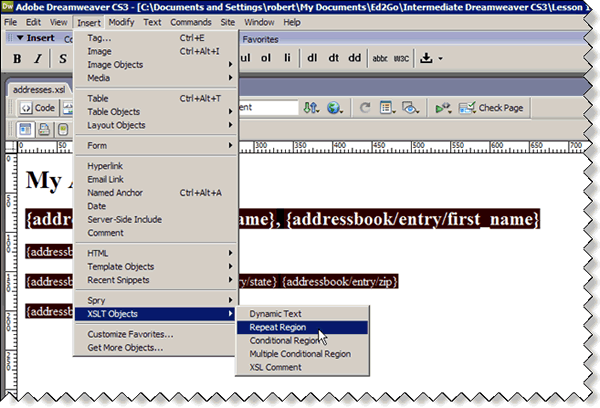Expand the Media submenu

coord(155,78)
